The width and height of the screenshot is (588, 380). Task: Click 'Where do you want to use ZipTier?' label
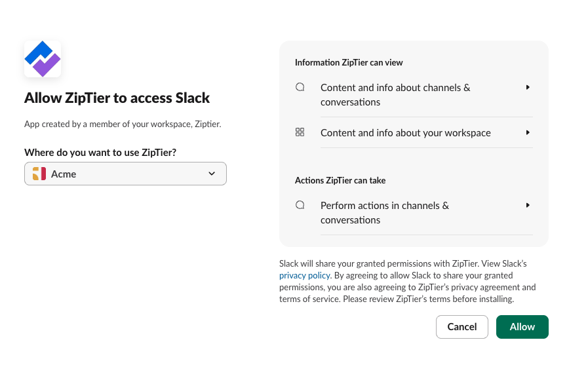click(100, 153)
